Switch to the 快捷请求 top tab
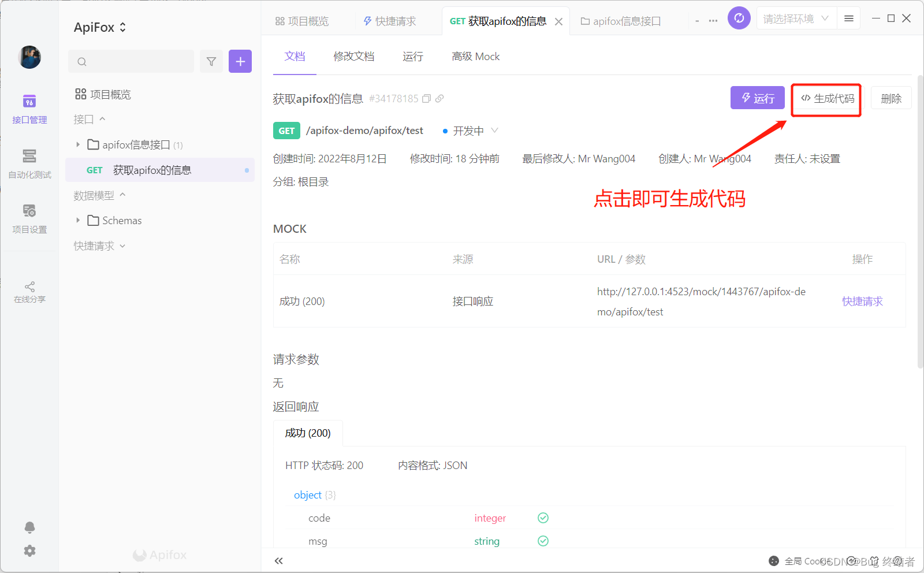 [389, 21]
